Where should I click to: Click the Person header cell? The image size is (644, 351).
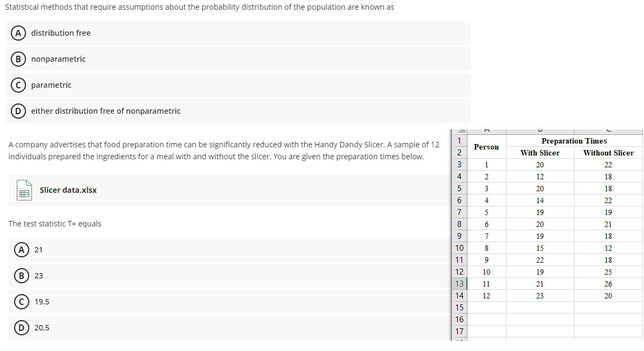486,147
